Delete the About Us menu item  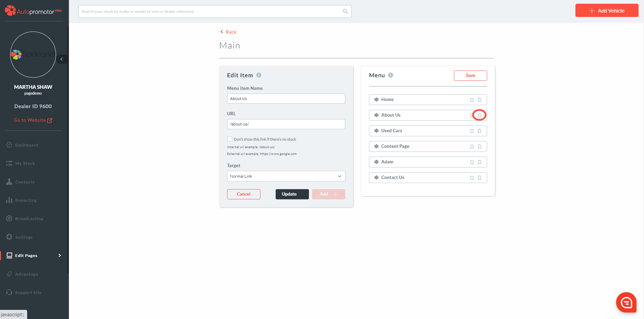tap(479, 115)
